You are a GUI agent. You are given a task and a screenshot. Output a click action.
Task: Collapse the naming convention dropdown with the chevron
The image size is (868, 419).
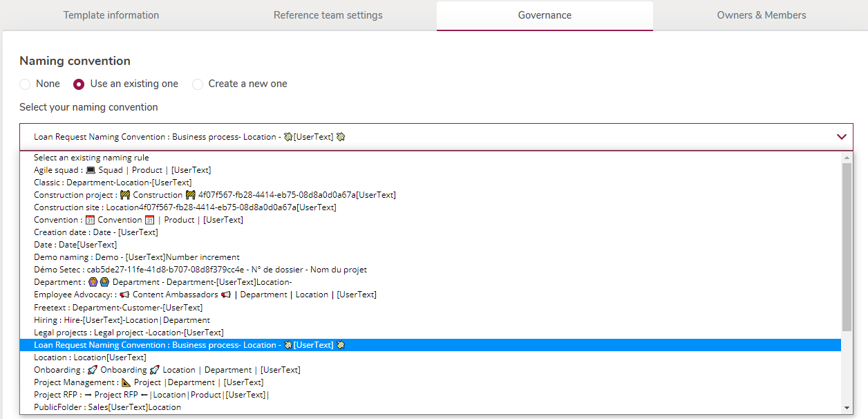pos(841,137)
